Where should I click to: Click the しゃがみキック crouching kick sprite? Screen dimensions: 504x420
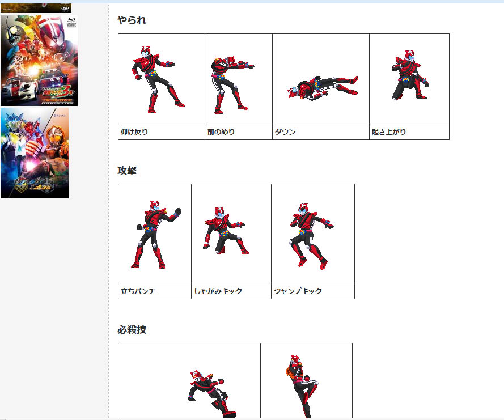pos(226,231)
